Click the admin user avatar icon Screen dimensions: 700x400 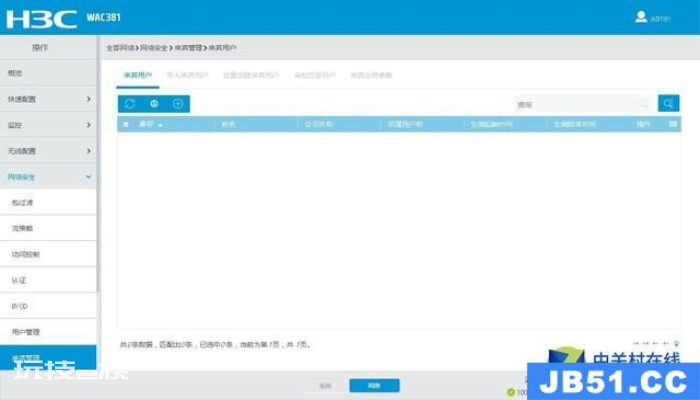click(x=641, y=17)
